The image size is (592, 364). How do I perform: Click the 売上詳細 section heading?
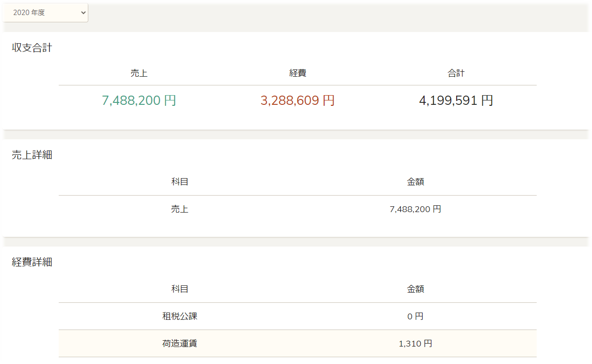[x=32, y=155]
